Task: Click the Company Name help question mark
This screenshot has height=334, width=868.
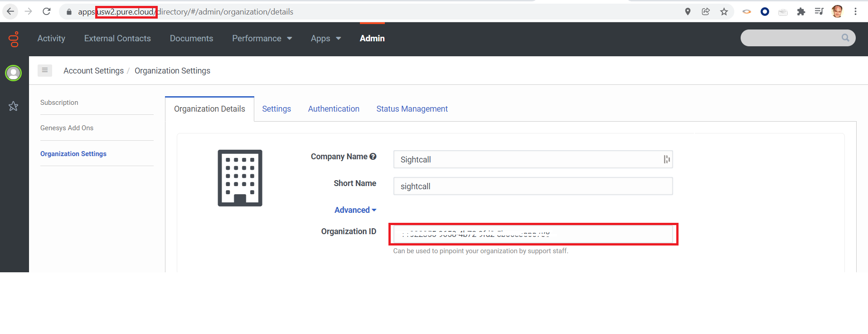Action: click(373, 157)
